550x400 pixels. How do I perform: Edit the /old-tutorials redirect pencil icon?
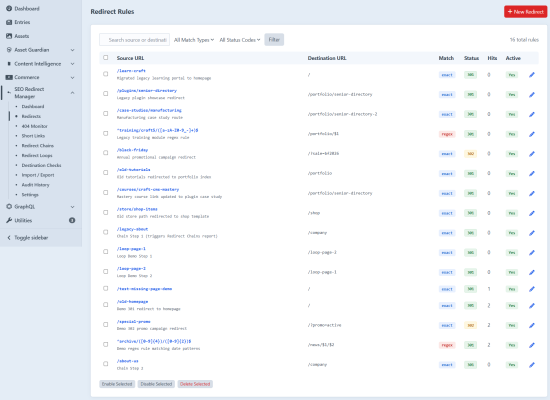(x=532, y=173)
